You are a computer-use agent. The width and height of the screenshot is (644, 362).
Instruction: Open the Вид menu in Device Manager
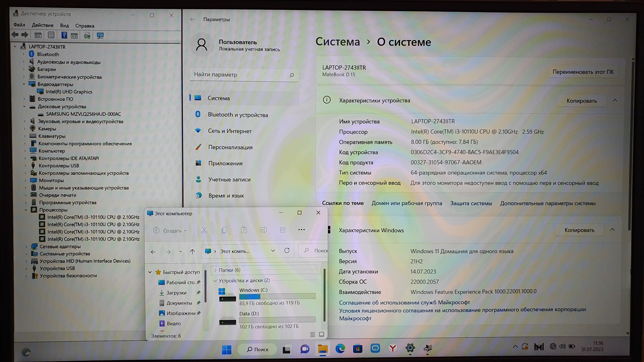click(x=64, y=25)
